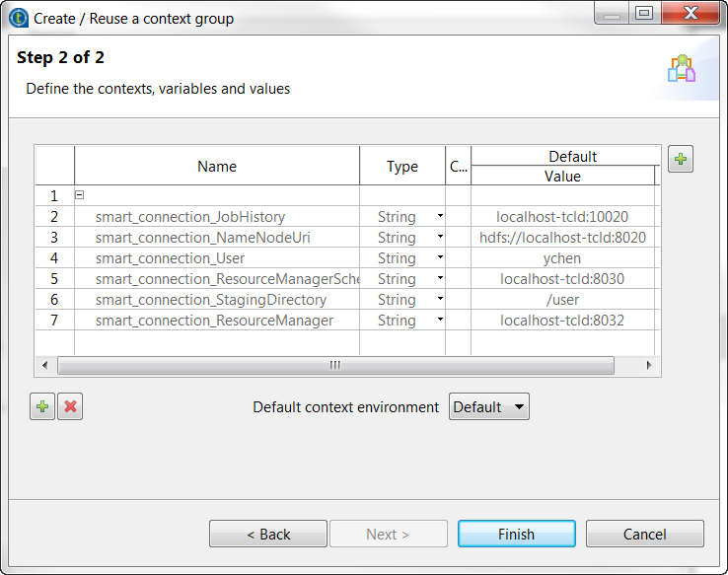Screen dimensions: 728x575
Task: Select the smart_connection_StagingDirectory variable row
Action: tap(211, 300)
